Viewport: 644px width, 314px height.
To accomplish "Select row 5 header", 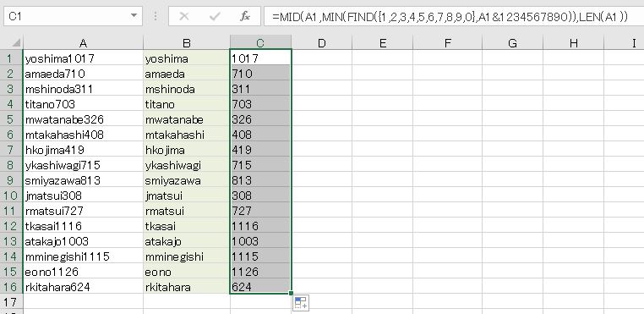I will click(x=11, y=119).
